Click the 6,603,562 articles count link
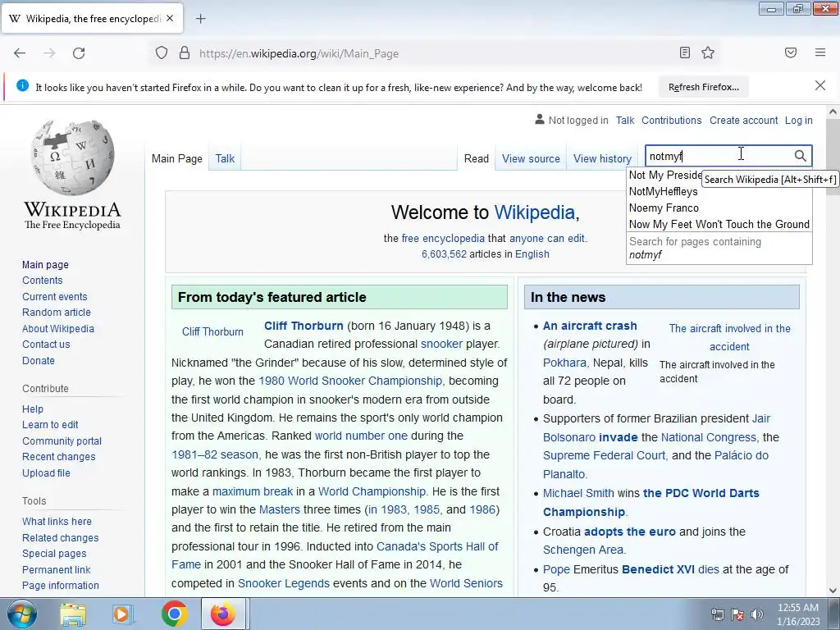Image resolution: width=840 pixels, height=630 pixels. click(444, 254)
